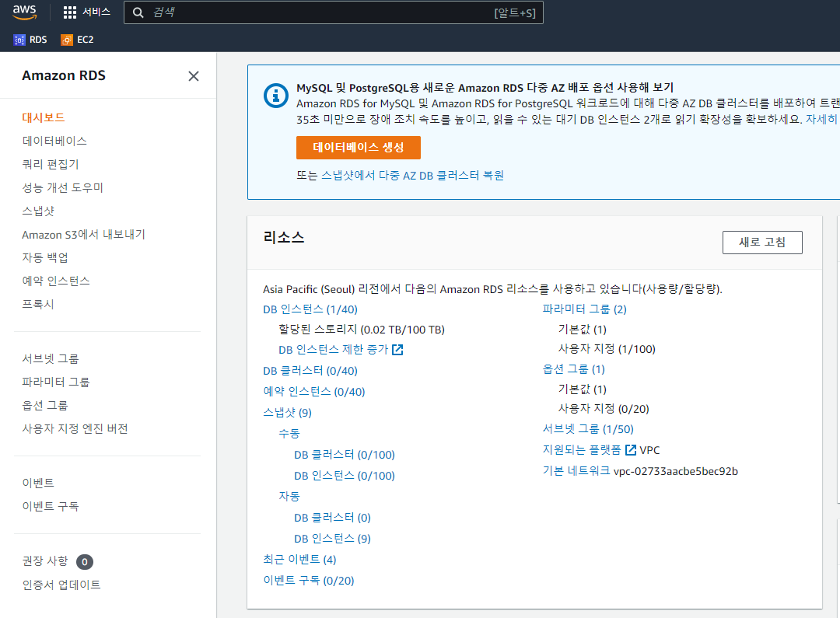Click 할당된 스토리지 (0.02 TB/100 TB) text
This screenshot has width=840, height=618.
(x=362, y=330)
